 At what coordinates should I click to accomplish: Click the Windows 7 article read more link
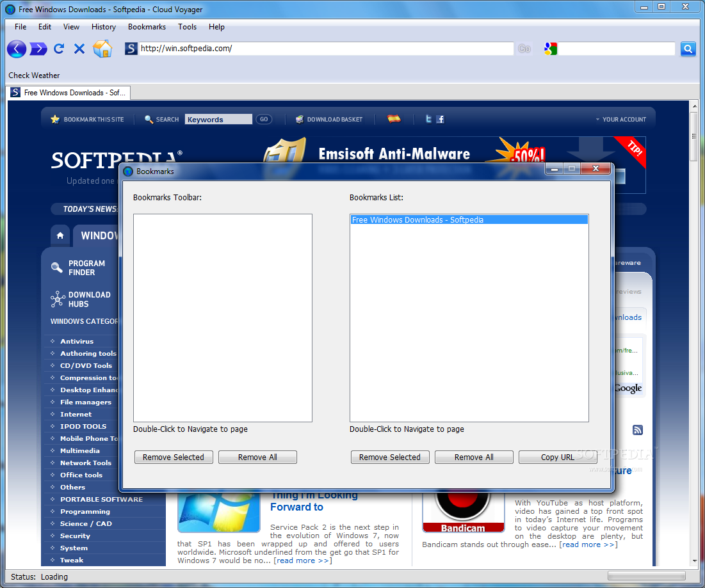(303, 560)
